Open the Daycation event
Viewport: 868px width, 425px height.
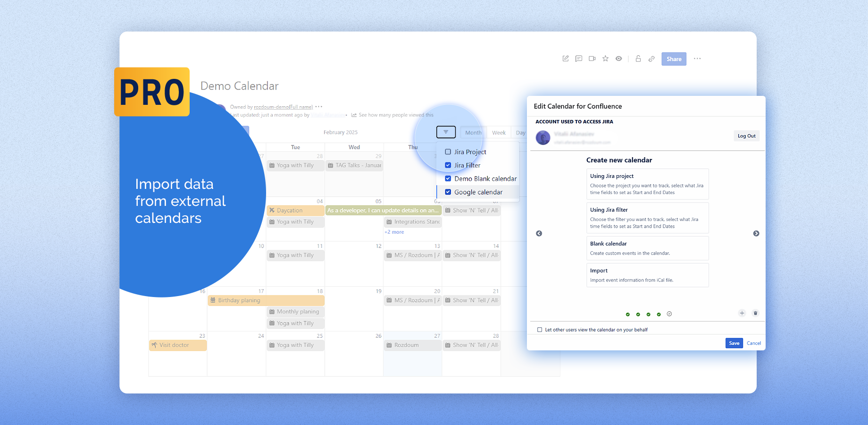(296, 211)
